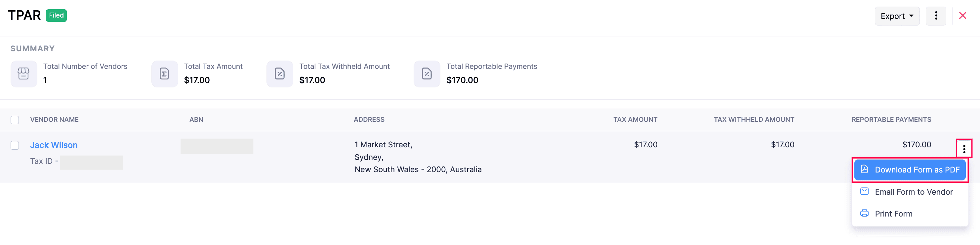This screenshot has width=980, height=245.
Task: Click the envelope icon for emailing vendor
Action: coord(864,191)
